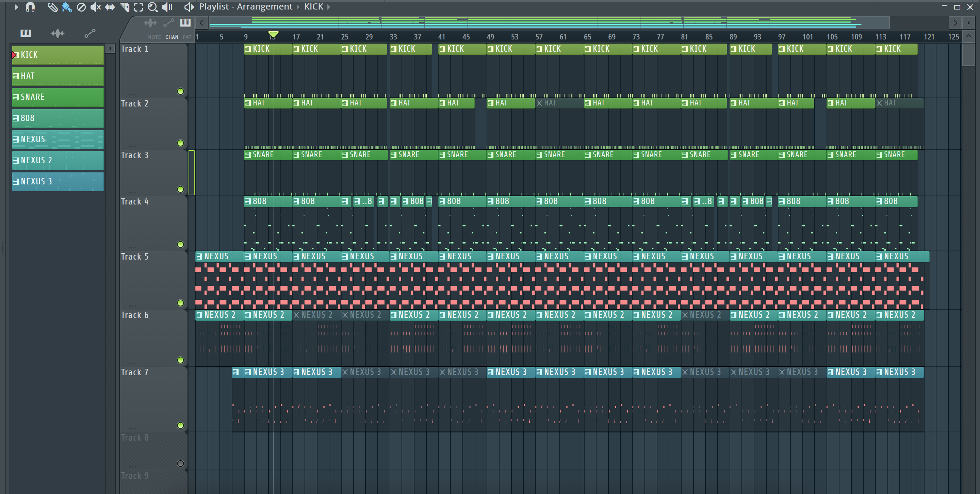Maximize the Playlist window
The height and width of the screenshot is (494, 980).
pyautogui.click(x=957, y=7)
